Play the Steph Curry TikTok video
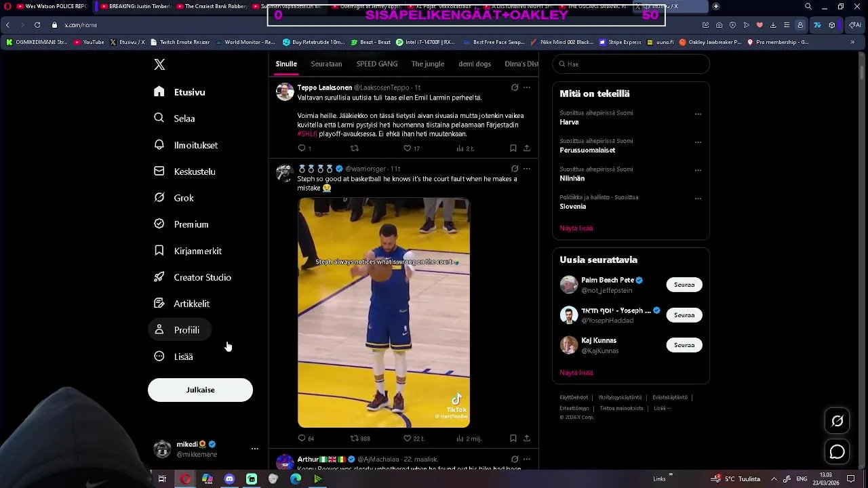 coord(384,312)
